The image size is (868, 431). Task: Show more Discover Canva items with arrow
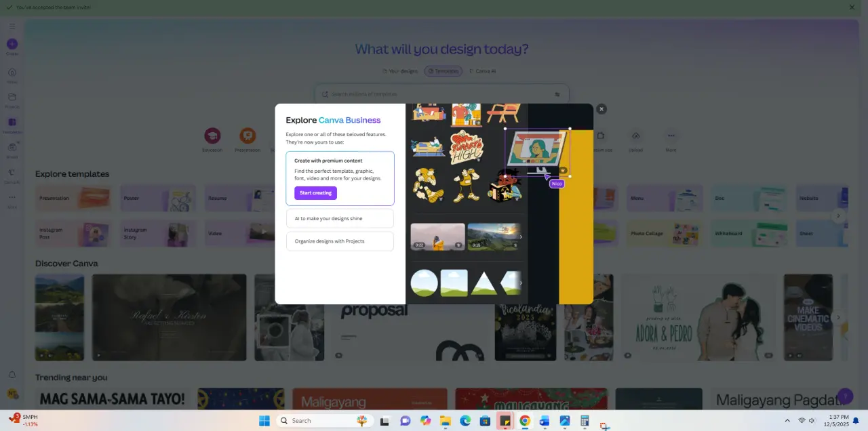click(838, 317)
